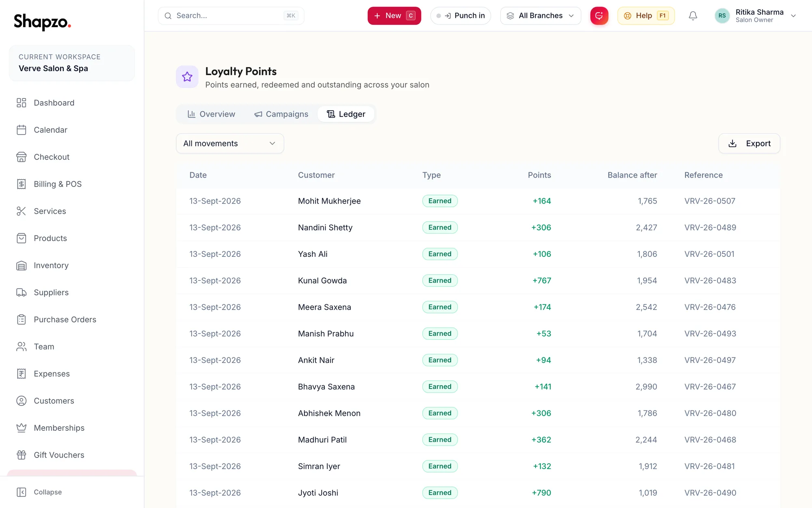The height and width of the screenshot is (508, 812).
Task: Collapse the sidebar
Action: tap(39, 492)
